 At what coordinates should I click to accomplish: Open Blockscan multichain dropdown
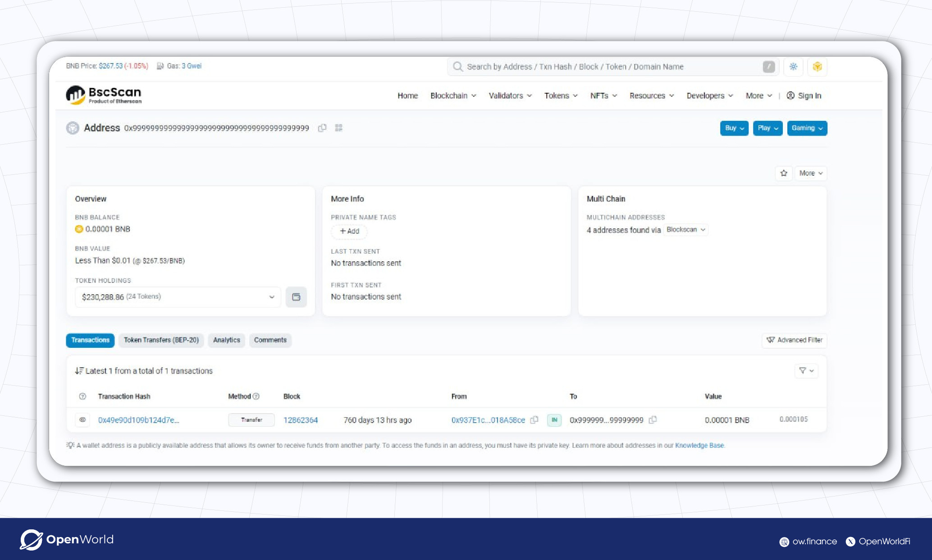[685, 230]
